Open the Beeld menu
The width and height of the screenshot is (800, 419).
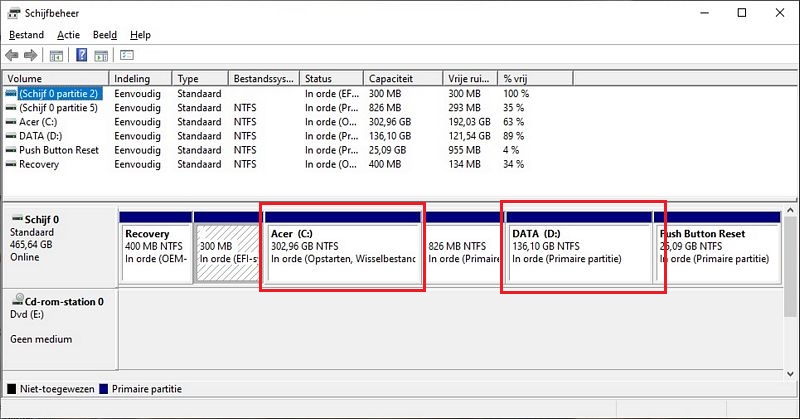point(105,35)
